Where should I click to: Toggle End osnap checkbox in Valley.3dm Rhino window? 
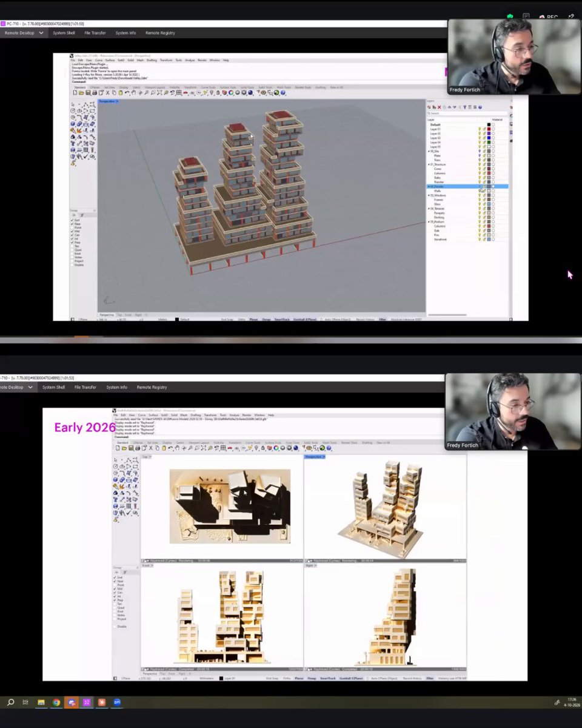pyautogui.click(x=72, y=220)
